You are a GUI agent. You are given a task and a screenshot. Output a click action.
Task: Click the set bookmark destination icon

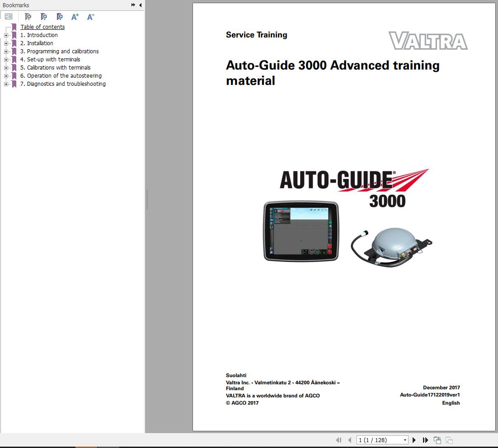click(x=59, y=17)
